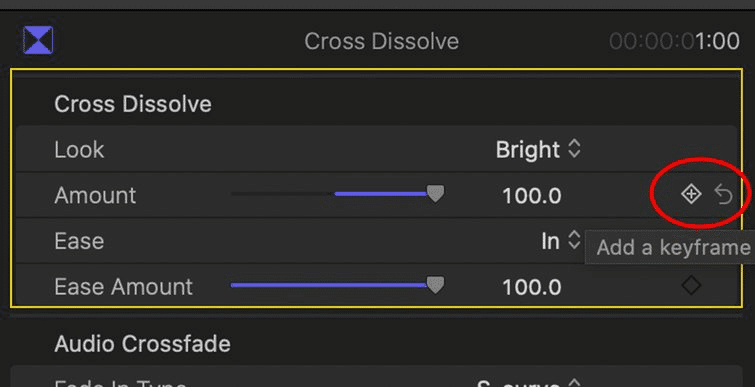Open the Look pop-up showing Bright
This screenshot has height=387, width=755.
coord(538,150)
